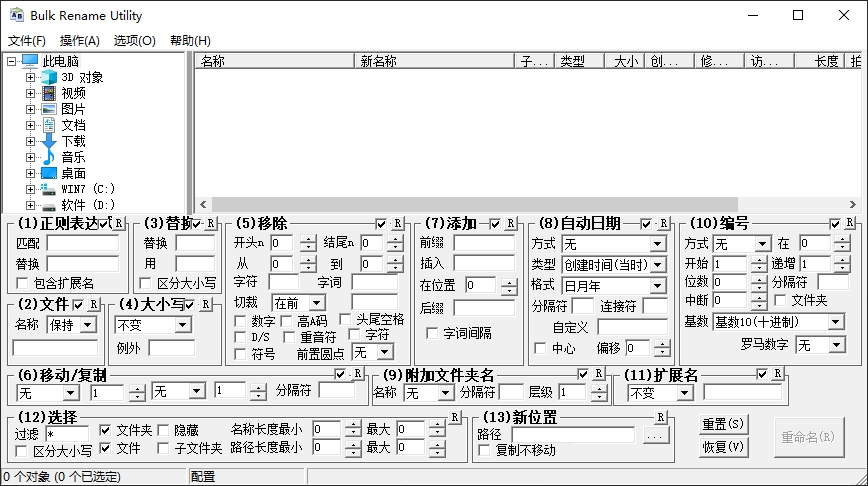Reset section (1)正则表达式 with its R button

pyautogui.click(x=119, y=223)
